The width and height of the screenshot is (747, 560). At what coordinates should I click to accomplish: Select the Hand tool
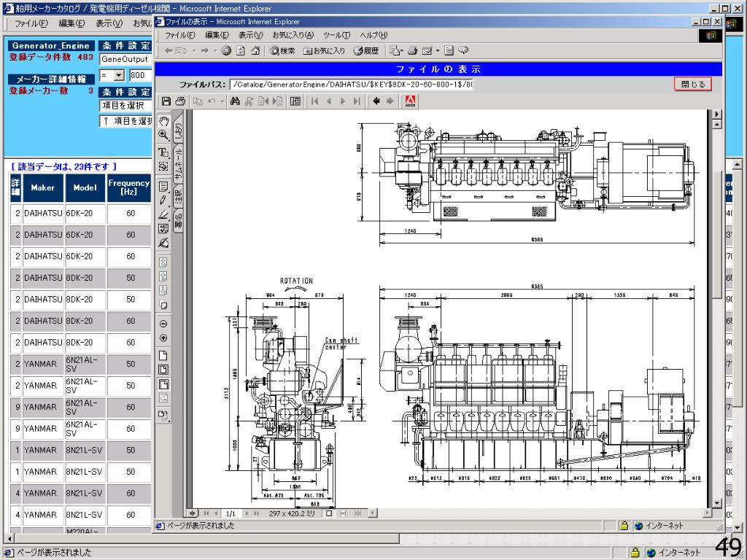[163, 120]
